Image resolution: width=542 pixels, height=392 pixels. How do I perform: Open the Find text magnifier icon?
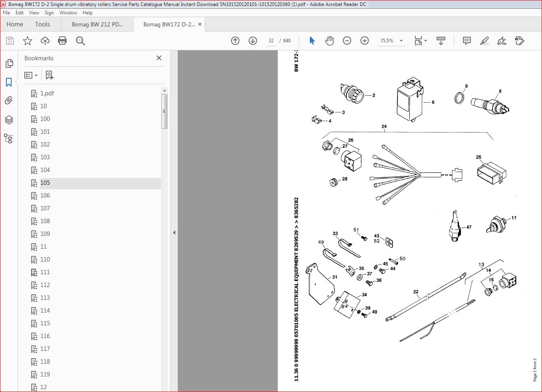click(x=80, y=41)
